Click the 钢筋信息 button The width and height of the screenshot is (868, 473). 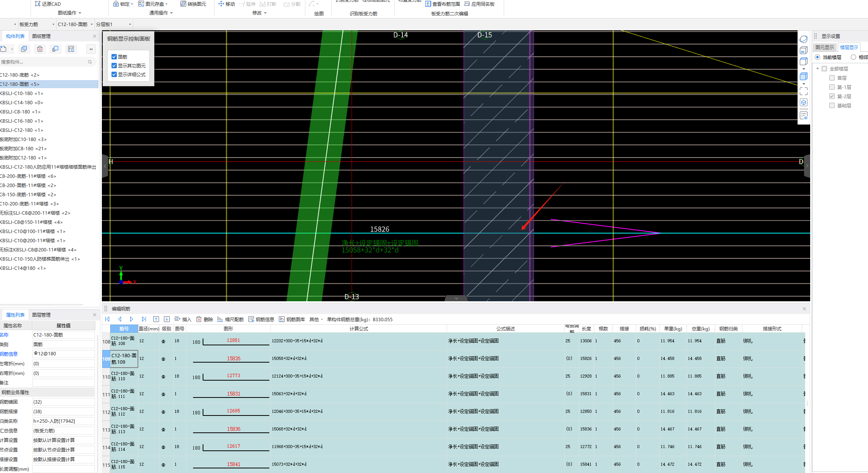pos(261,319)
